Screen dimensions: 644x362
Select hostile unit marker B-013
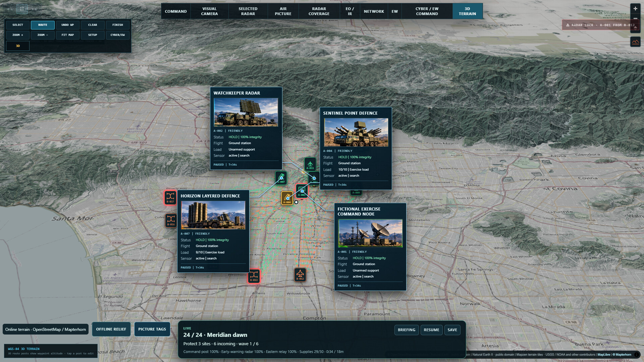pos(254,276)
